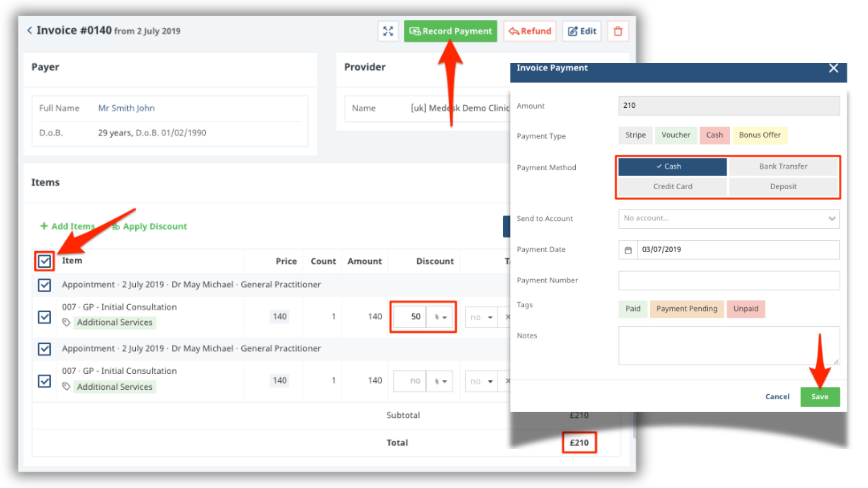
Task: Click the Record Payment card icon
Action: 415,31
